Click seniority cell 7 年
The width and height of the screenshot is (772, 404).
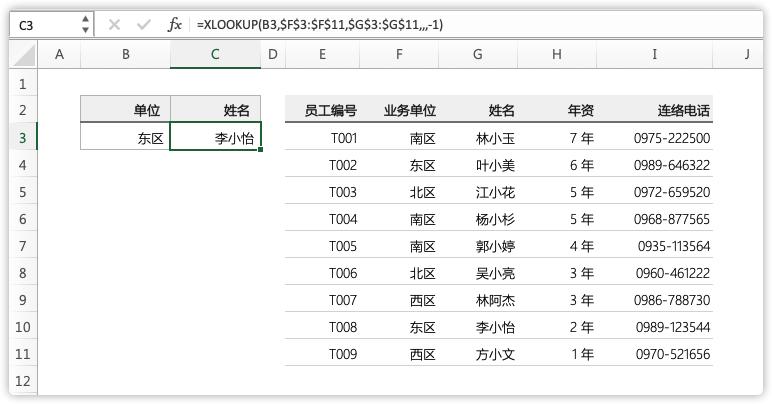557,137
